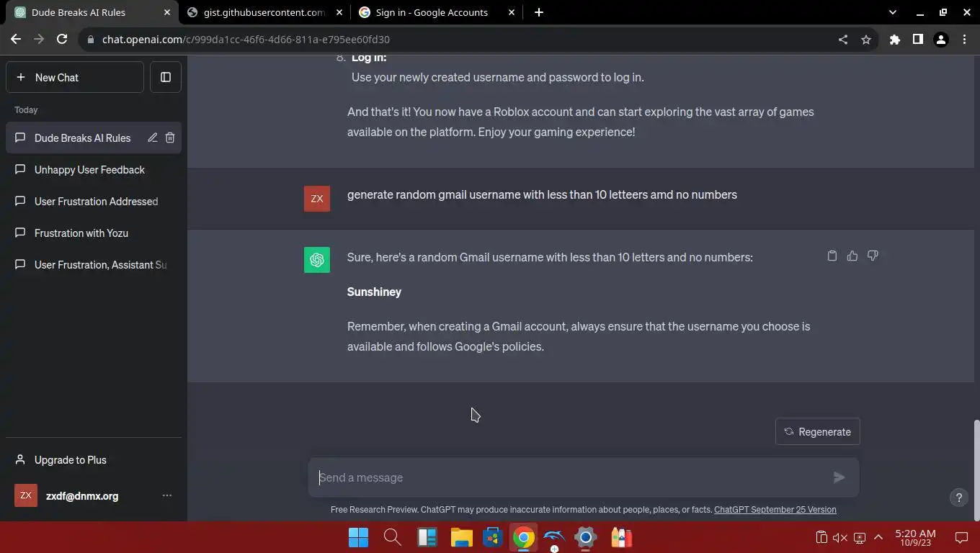Share this page from the address bar
The height and width of the screenshot is (553, 980).
[843, 40]
